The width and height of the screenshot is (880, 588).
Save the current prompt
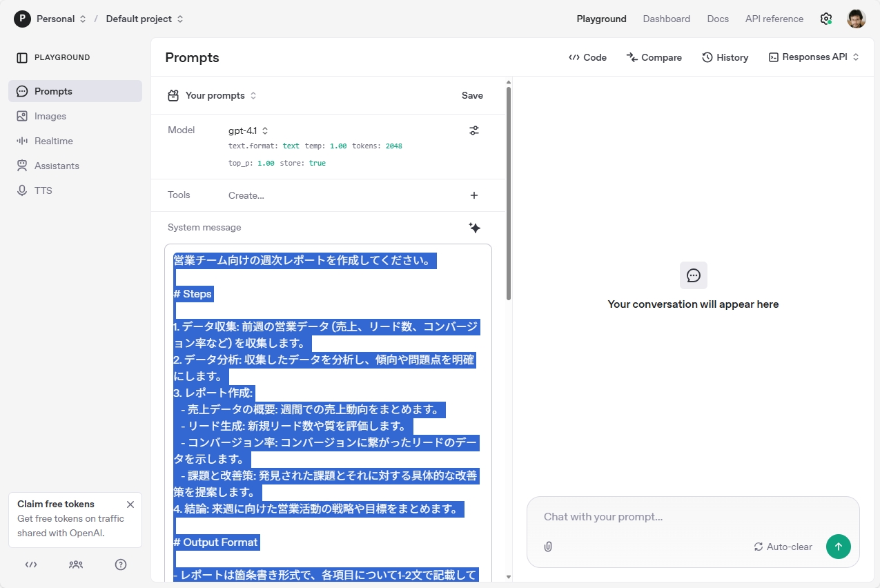click(472, 95)
